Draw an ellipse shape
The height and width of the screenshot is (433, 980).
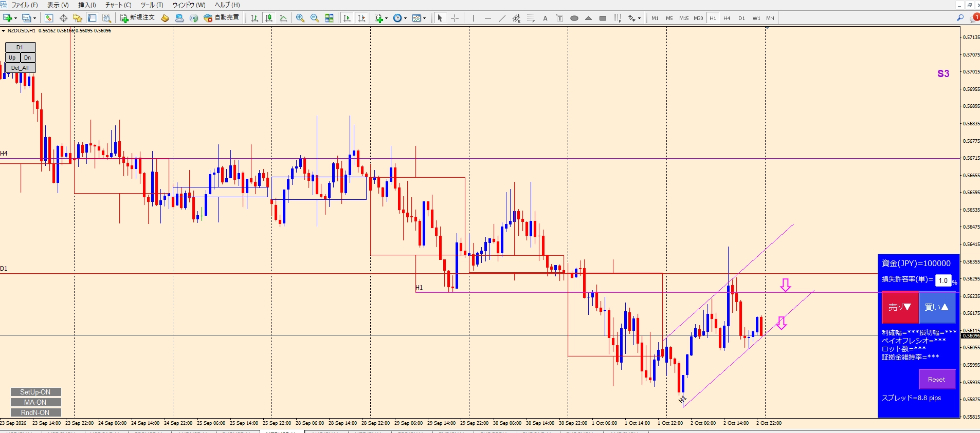pos(574,18)
